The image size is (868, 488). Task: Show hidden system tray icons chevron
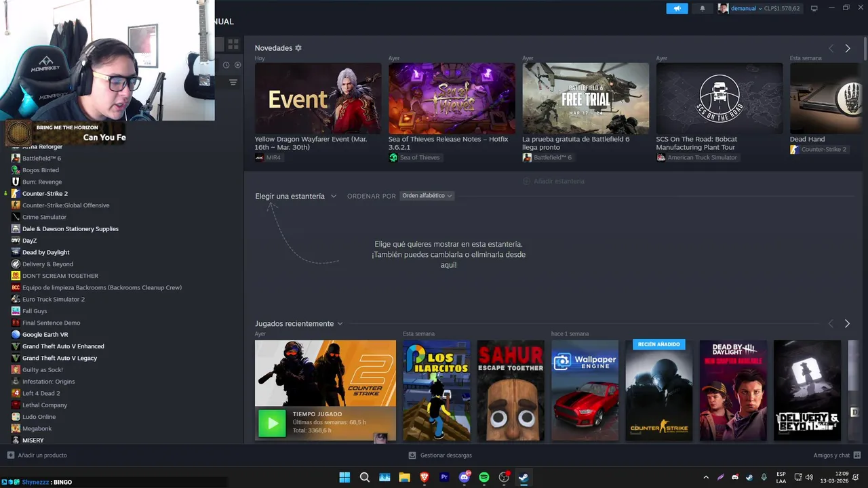706,477
